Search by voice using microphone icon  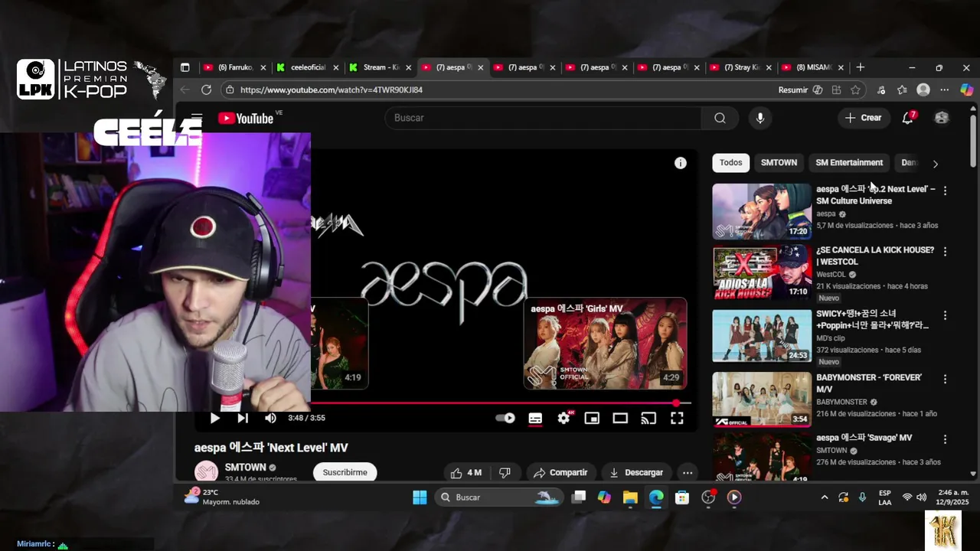click(x=760, y=118)
